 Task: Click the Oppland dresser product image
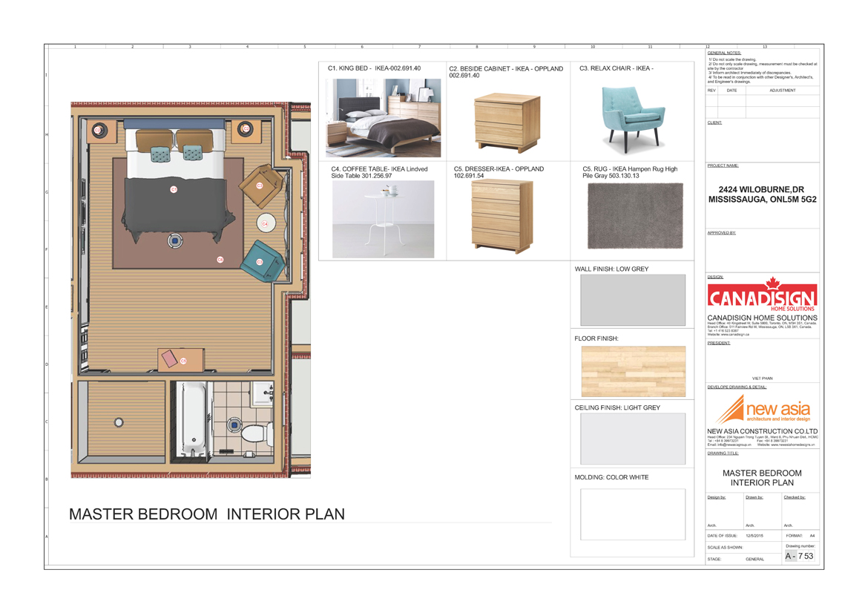(x=502, y=217)
